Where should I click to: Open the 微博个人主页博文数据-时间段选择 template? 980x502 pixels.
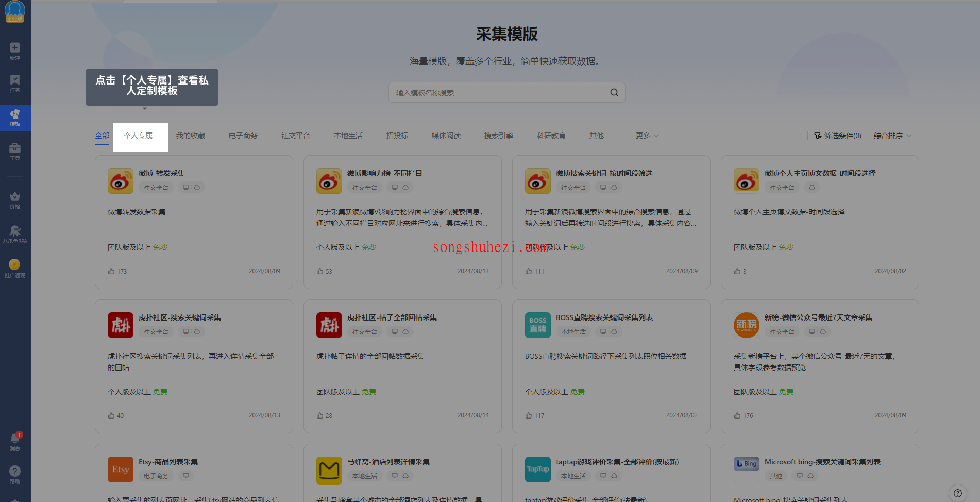(820, 173)
